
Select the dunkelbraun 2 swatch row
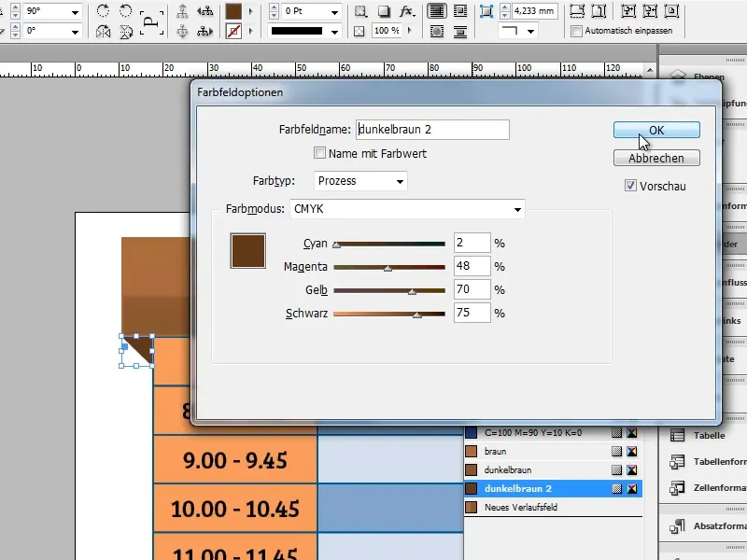[x=553, y=488]
